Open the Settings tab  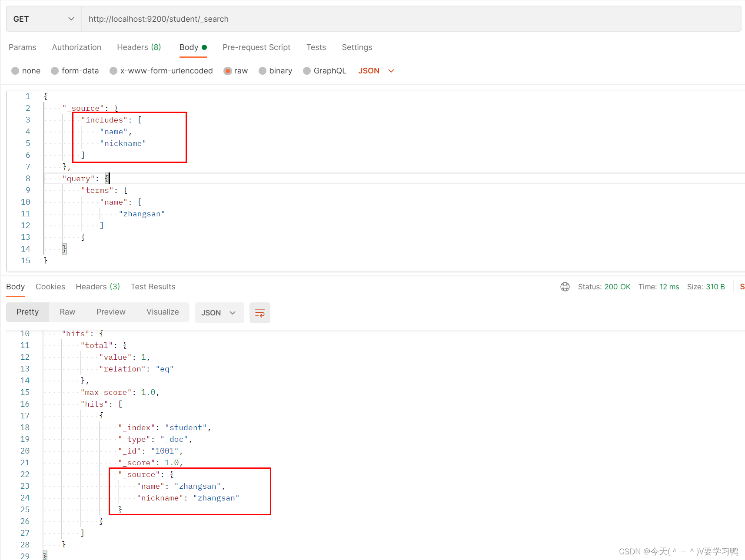[357, 47]
